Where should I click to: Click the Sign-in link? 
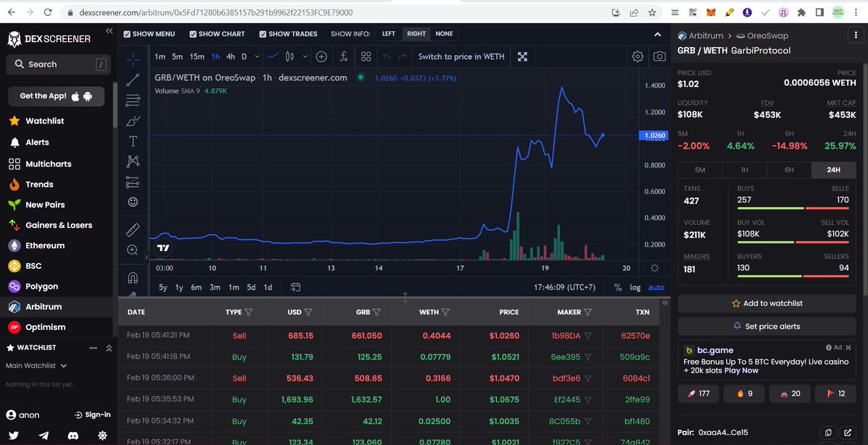93,415
